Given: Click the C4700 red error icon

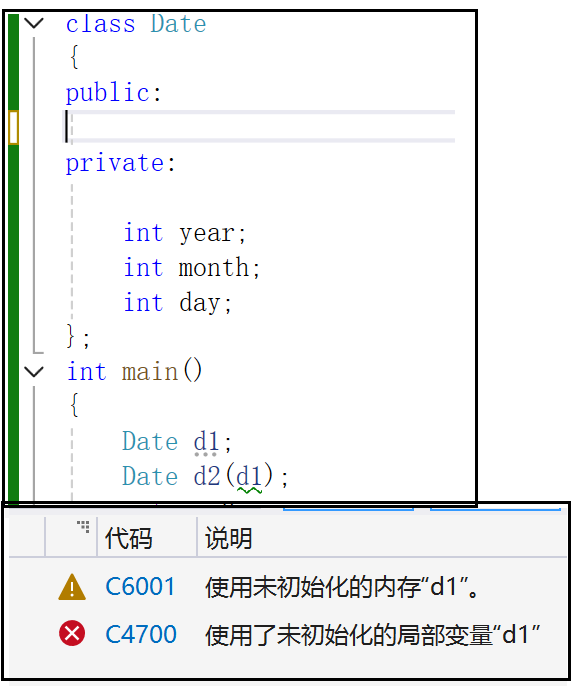Looking at the screenshot, I should coord(72,634).
